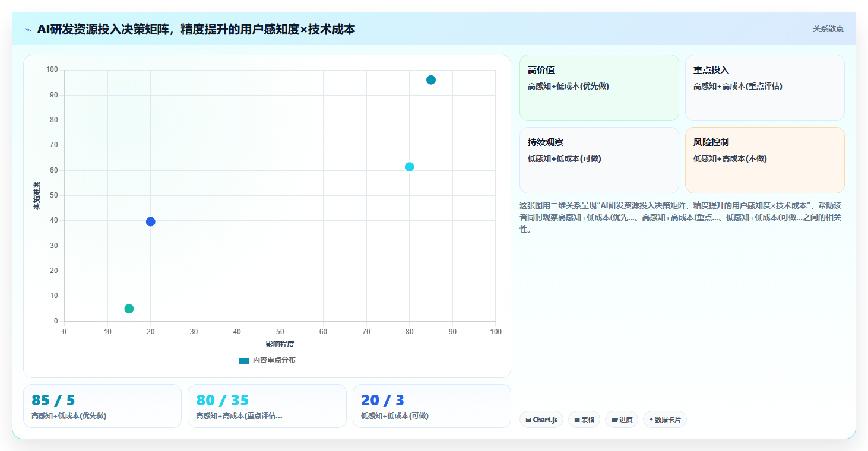The image size is (868, 451).
Task: Open the 高价值 quadrant card
Action: pyautogui.click(x=599, y=88)
